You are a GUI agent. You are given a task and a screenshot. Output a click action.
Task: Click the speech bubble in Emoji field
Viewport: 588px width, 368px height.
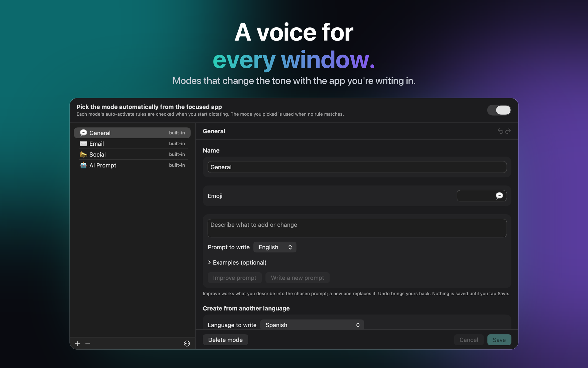499,196
